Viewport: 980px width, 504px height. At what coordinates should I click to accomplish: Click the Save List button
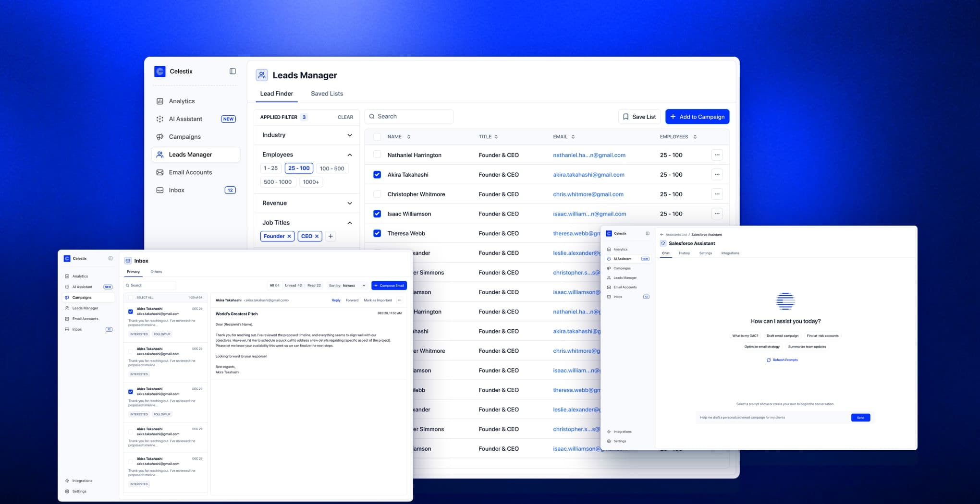point(639,117)
